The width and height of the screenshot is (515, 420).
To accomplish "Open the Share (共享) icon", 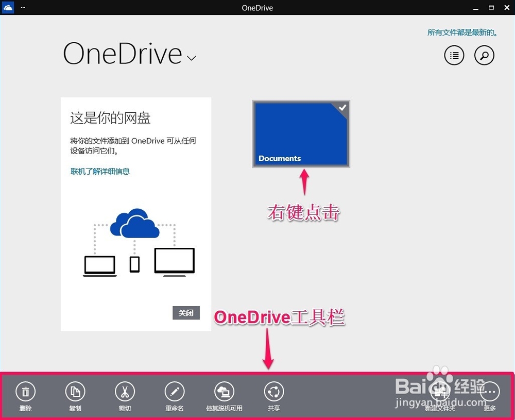I will (274, 392).
